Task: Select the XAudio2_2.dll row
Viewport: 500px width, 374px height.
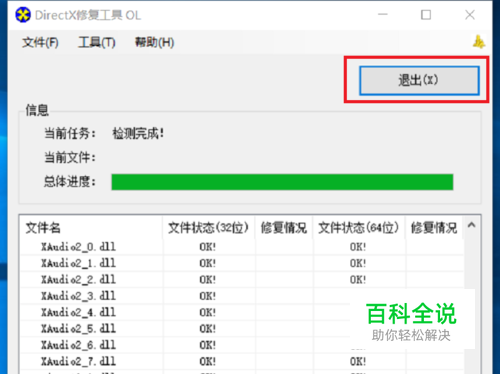Action: [242, 280]
